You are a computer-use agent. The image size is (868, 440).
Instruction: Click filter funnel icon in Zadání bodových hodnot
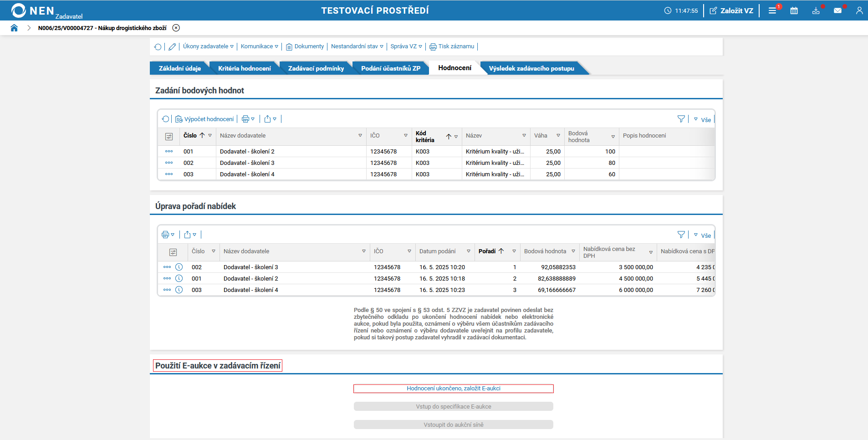[681, 119]
